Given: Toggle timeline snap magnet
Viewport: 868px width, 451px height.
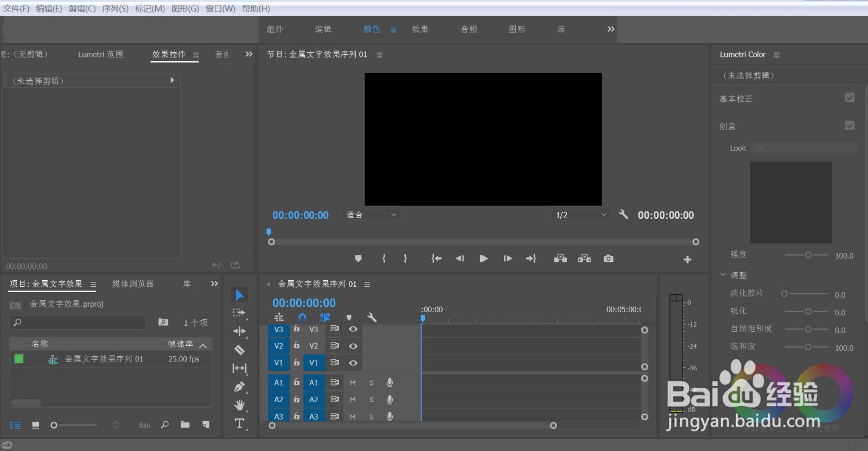Looking at the screenshot, I should (x=302, y=317).
